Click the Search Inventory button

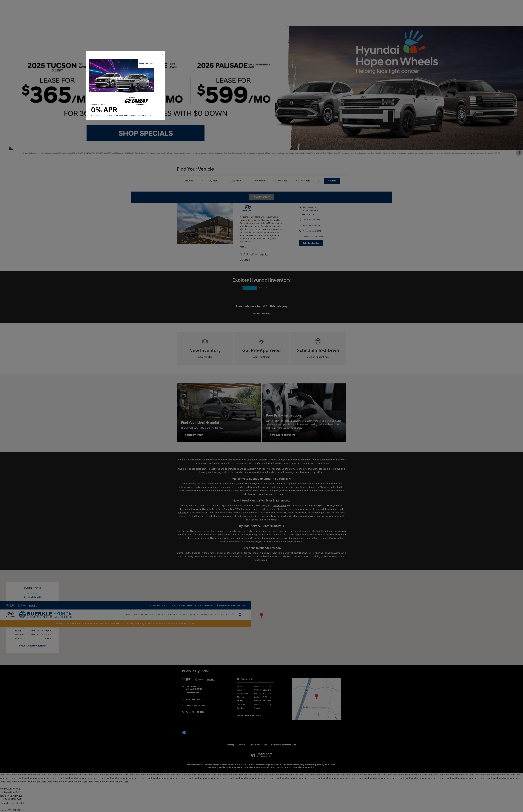[x=194, y=435]
